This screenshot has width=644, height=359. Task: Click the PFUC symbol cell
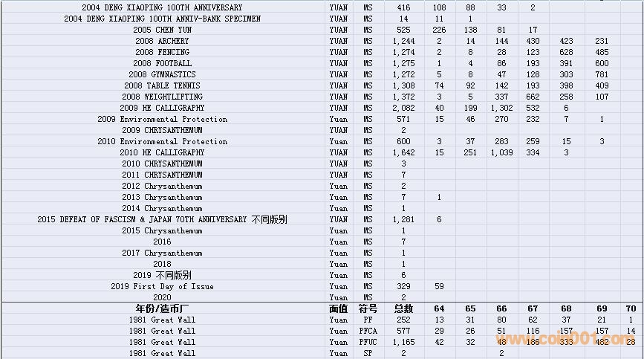[368, 342]
